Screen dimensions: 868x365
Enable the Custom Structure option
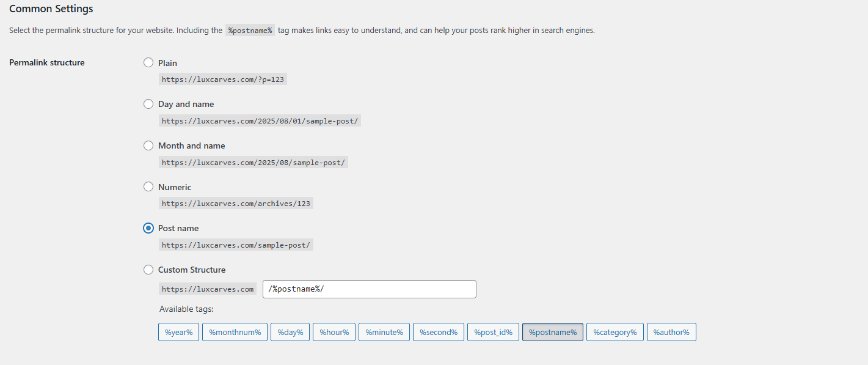point(148,270)
